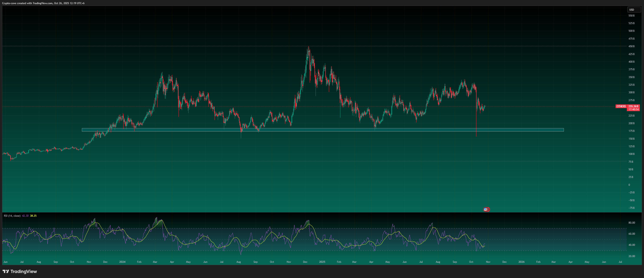
Task: Click the purple RSI value 42.30
Action: (x=25, y=216)
